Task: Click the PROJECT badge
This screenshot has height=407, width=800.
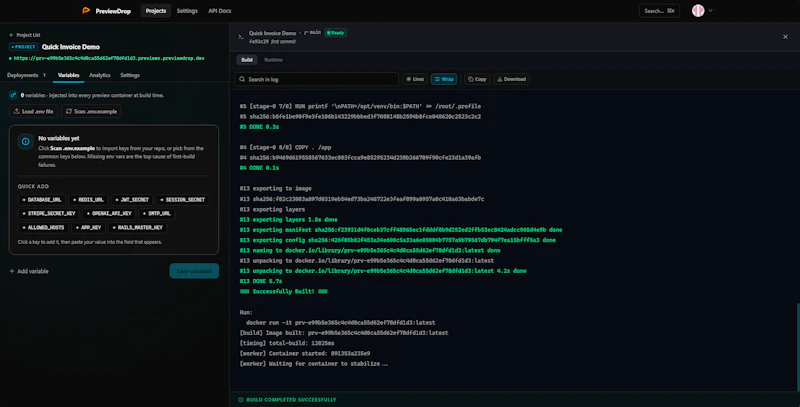Action: point(23,46)
